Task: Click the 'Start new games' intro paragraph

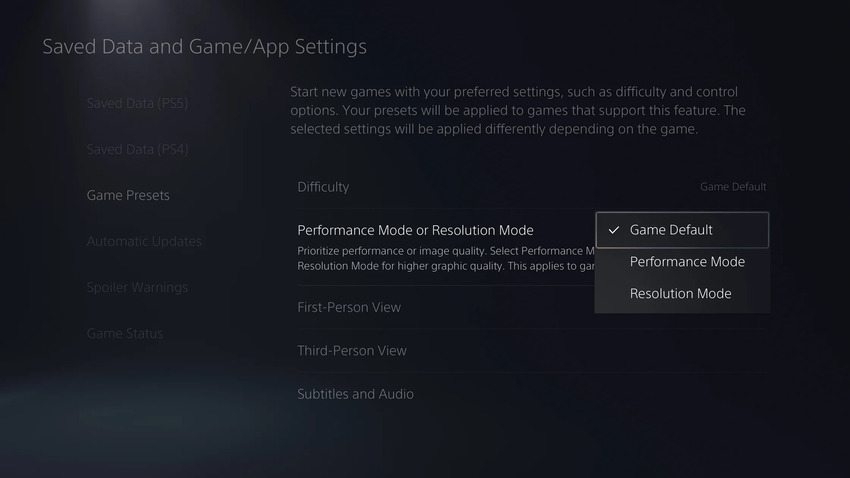Action: [518, 111]
